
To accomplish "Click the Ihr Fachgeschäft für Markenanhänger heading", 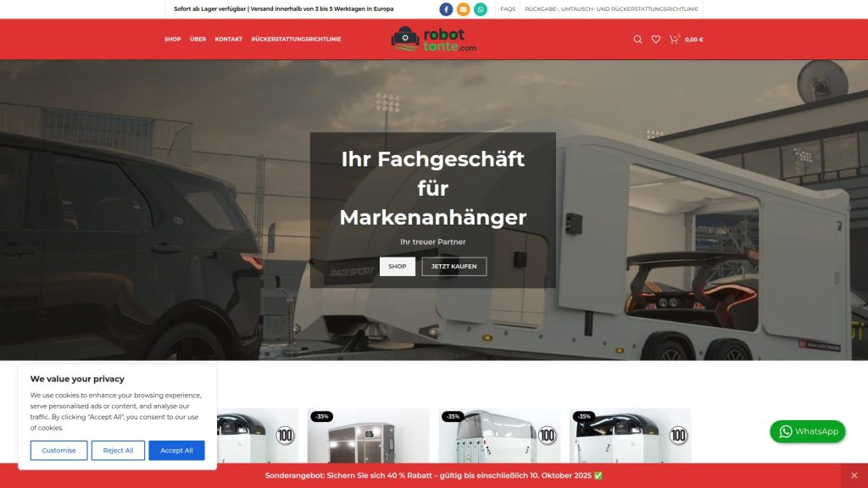I will click(433, 188).
